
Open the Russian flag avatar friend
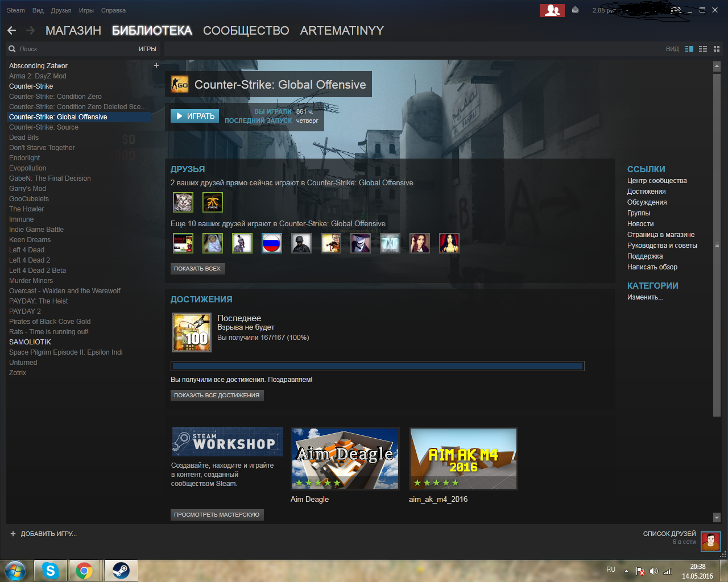click(x=272, y=243)
